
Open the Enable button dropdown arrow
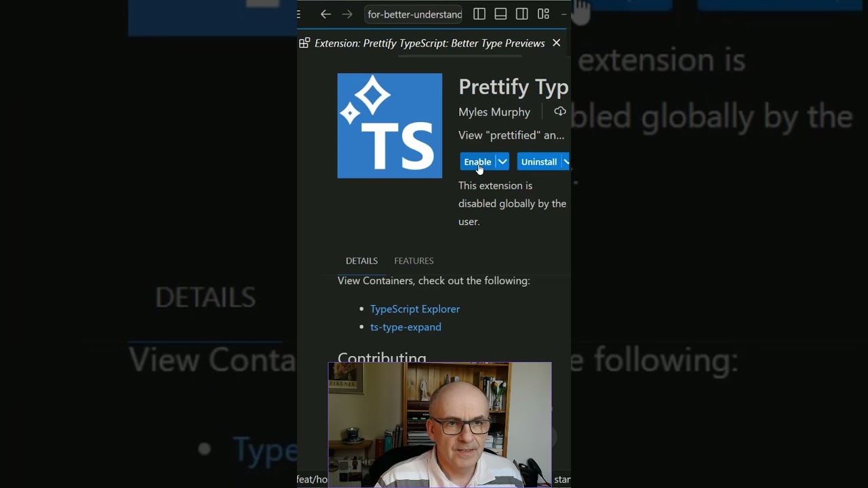click(502, 161)
